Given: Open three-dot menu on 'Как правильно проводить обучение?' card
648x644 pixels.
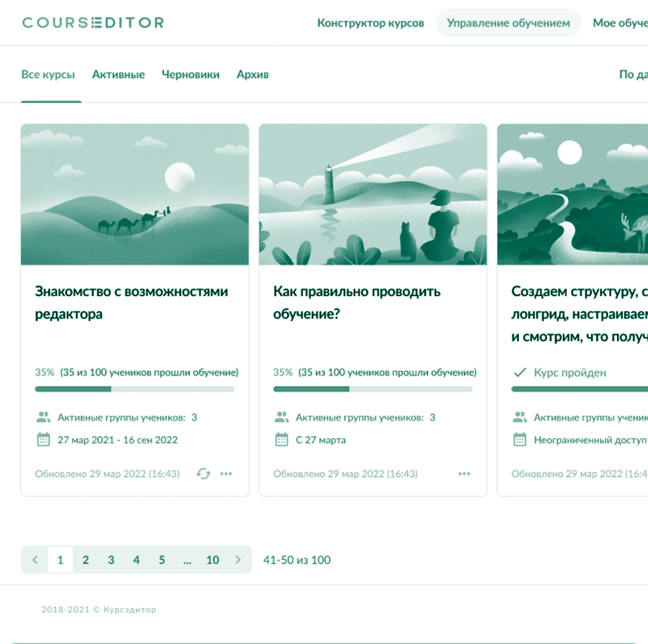Looking at the screenshot, I should pyautogui.click(x=464, y=474).
